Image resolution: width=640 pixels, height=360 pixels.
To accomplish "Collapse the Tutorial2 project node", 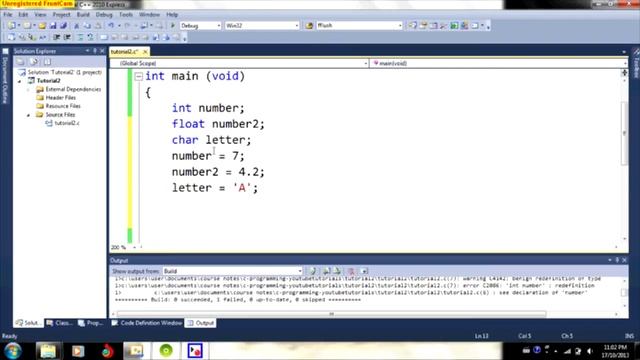I will (x=20, y=81).
